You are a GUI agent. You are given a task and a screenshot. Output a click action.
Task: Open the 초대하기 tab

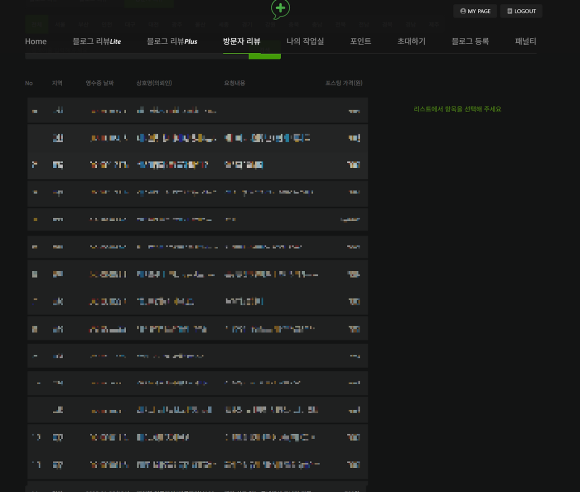click(x=411, y=41)
